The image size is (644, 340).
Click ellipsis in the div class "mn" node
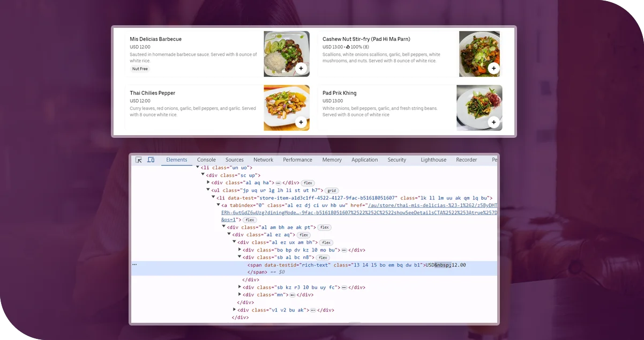pyautogui.click(x=293, y=295)
